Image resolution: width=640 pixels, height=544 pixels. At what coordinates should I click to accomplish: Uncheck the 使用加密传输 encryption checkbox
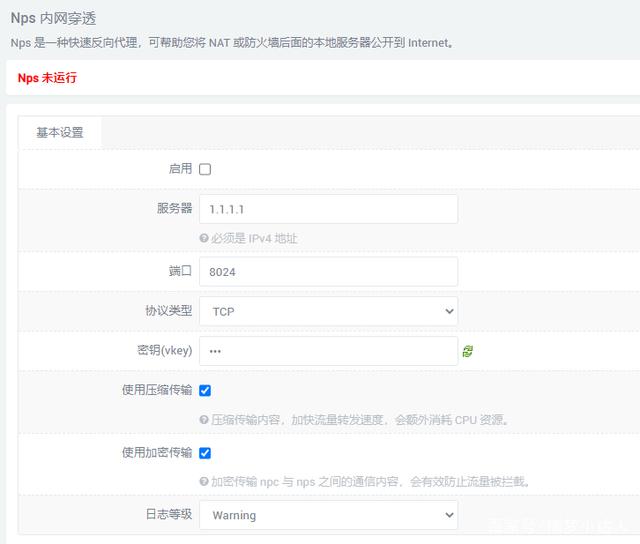click(205, 453)
